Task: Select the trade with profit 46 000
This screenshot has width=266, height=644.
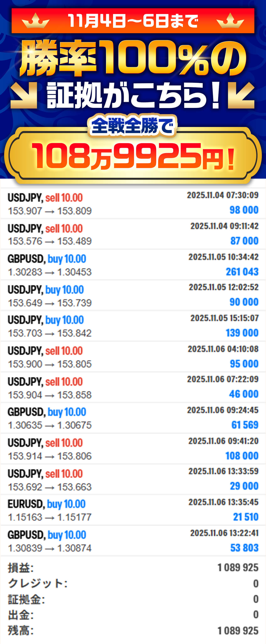Action: pos(133,388)
